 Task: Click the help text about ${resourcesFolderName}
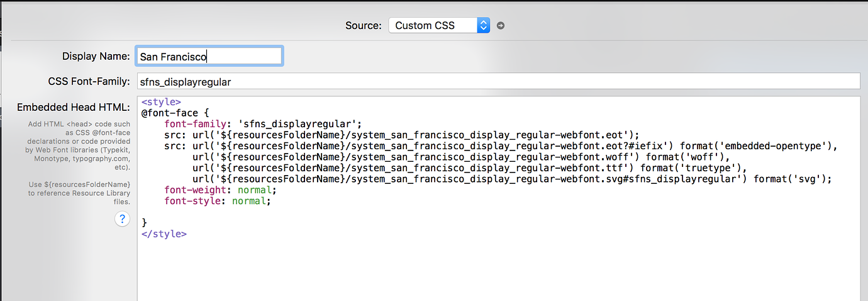click(79, 193)
